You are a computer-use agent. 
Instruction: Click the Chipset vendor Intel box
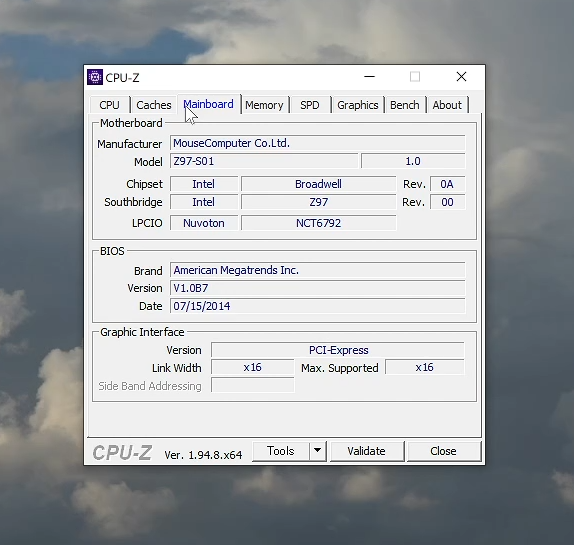tap(204, 184)
